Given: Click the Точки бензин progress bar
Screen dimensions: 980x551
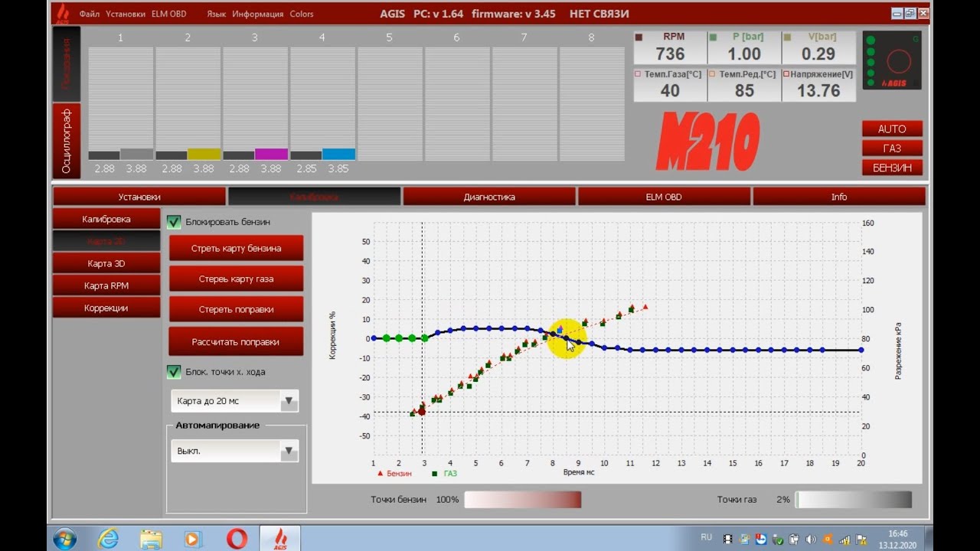Looking at the screenshot, I should point(523,500).
